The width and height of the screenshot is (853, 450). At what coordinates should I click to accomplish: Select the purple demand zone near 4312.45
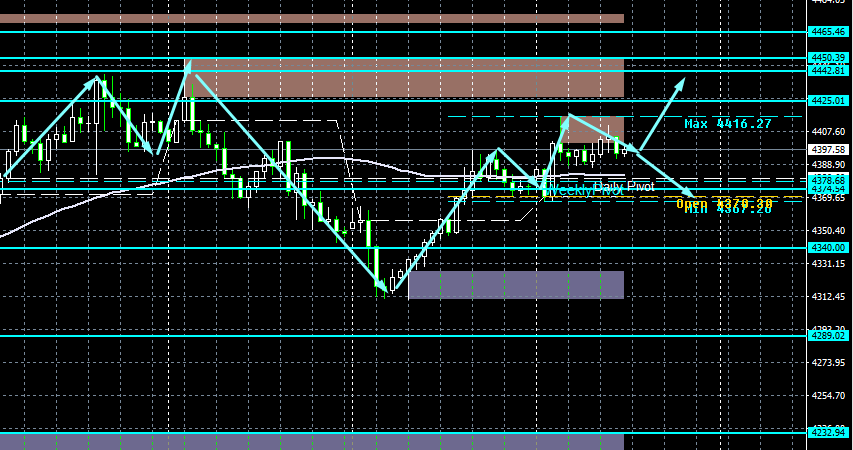click(x=516, y=285)
